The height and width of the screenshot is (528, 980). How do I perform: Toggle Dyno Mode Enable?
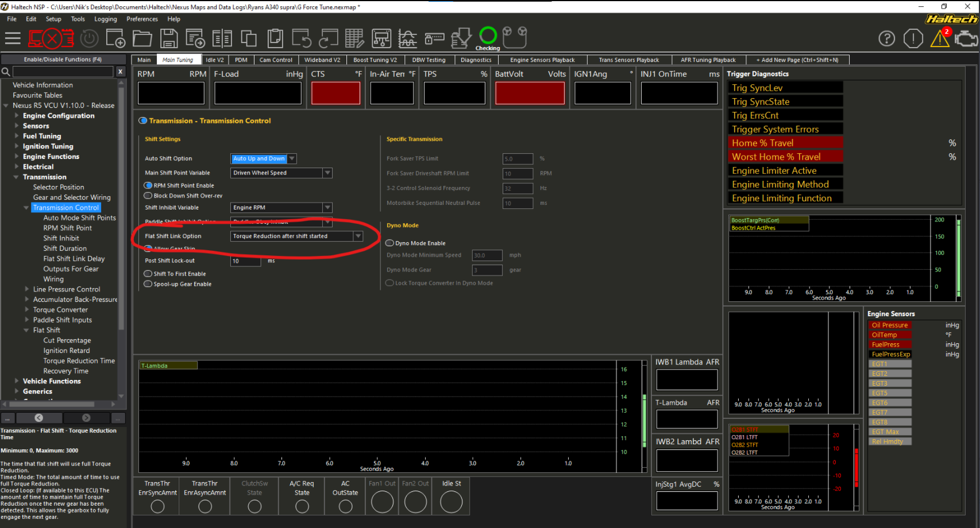[389, 243]
